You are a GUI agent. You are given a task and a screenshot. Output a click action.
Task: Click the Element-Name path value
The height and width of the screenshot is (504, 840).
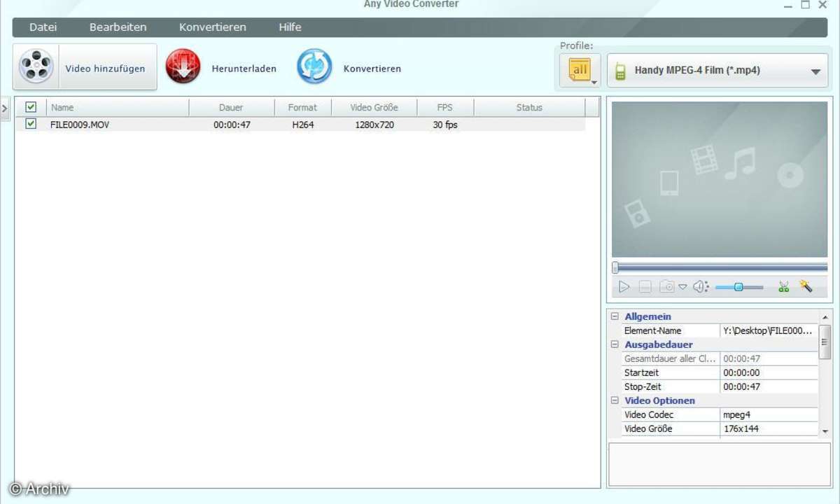pyautogui.click(x=769, y=330)
